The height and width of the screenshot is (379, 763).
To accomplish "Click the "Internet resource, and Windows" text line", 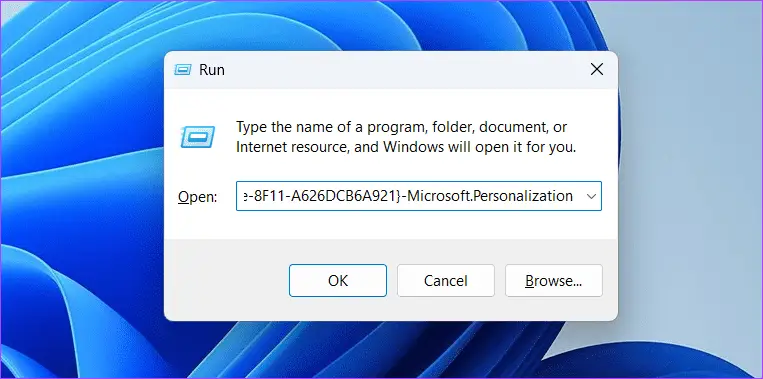I will click(406, 147).
